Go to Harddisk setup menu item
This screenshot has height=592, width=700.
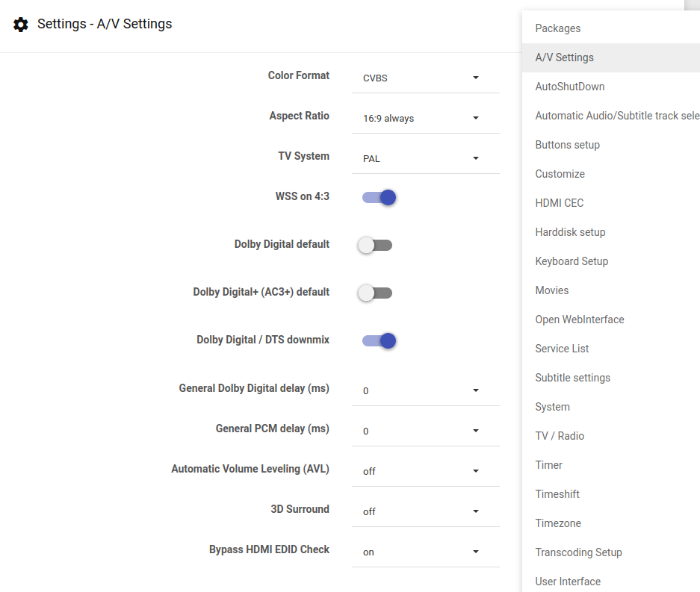[x=570, y=232]
